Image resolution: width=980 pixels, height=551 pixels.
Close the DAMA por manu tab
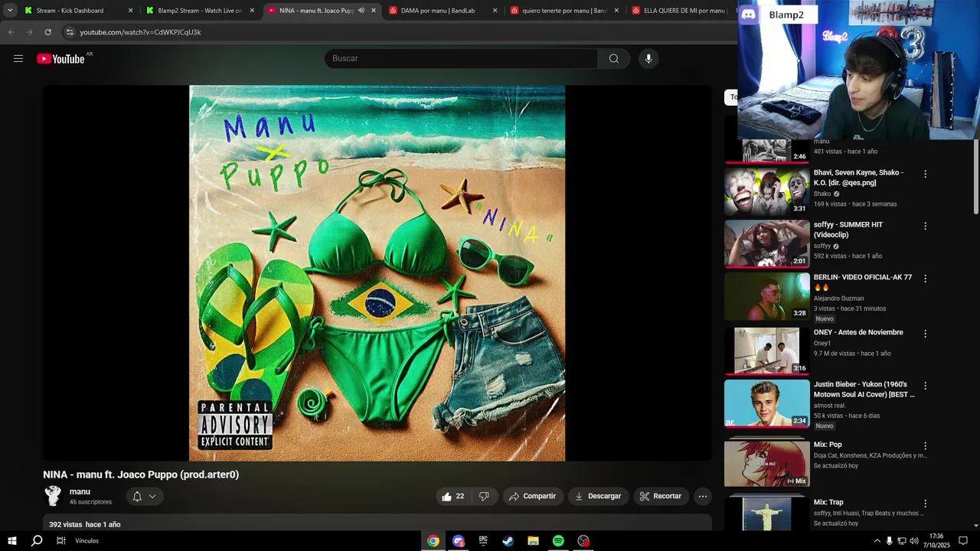point(495,11)
